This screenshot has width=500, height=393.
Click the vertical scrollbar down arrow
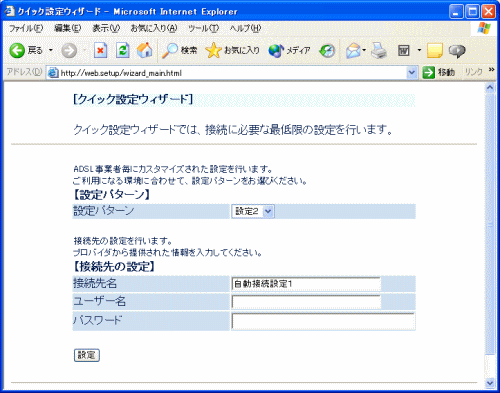490,383
